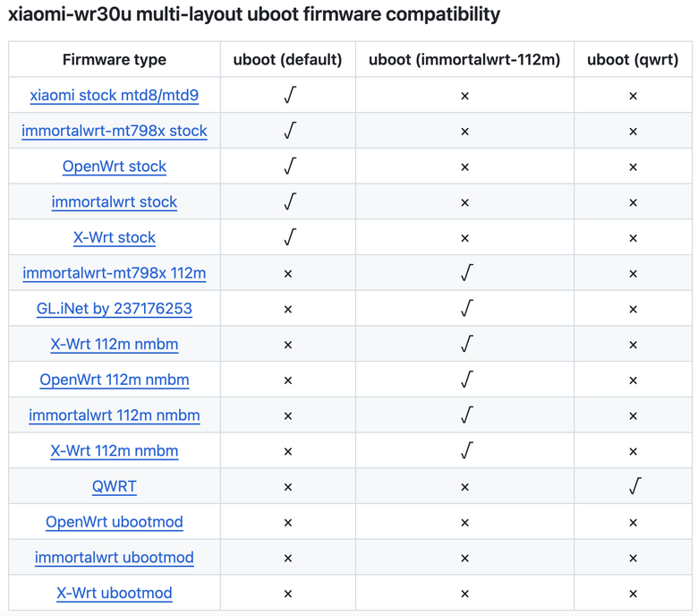Open the xiaomi stock mtd8/mtd9 link
698x616 pixels.
(114, 95)
